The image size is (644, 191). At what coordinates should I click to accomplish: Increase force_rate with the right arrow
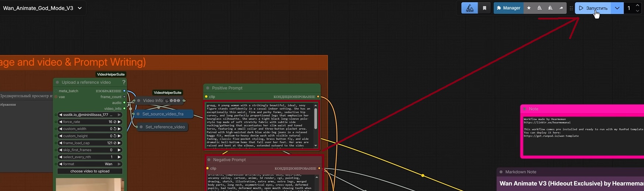tap(119, 122)
